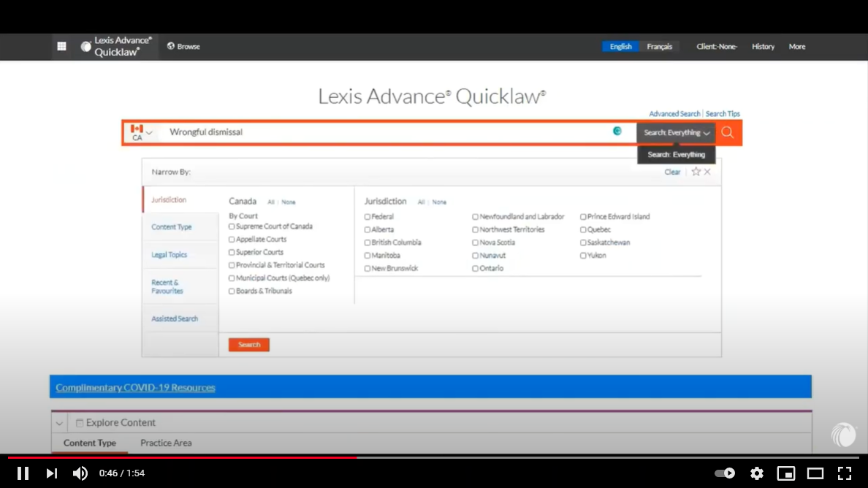Click the Lexis Advance Quicklaw logo
Viewport: 868px width, 488px height.
[117, 47]
